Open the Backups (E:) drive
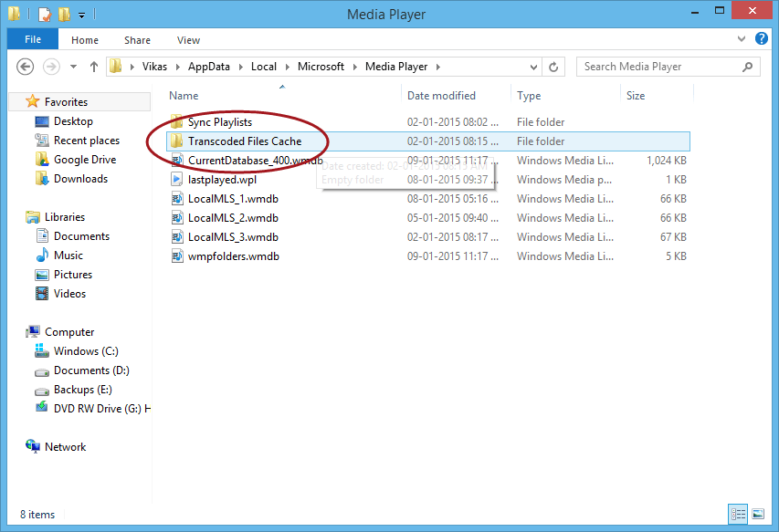 pyautogui.click(x=83, y=390)
